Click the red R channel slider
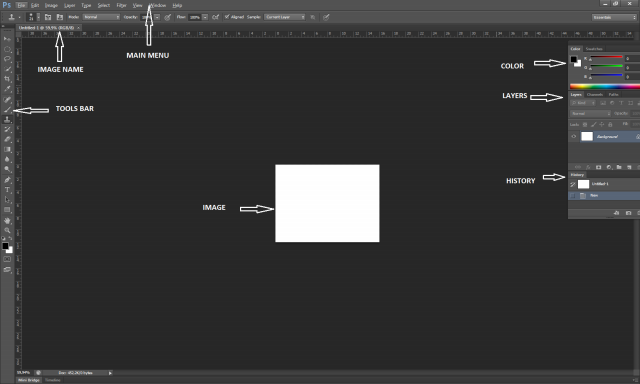Image resolution: width=640 pixels, height=384 pixels. (606, 58)
